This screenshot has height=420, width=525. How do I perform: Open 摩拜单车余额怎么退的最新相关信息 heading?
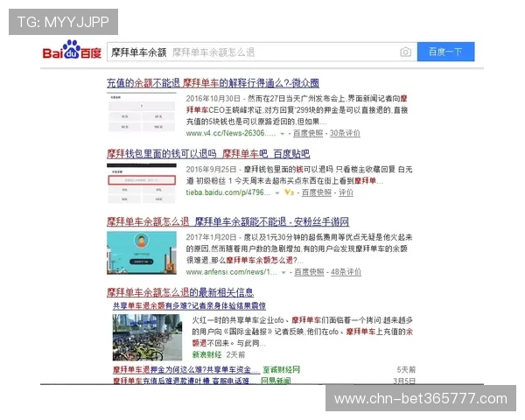[180, 292]
